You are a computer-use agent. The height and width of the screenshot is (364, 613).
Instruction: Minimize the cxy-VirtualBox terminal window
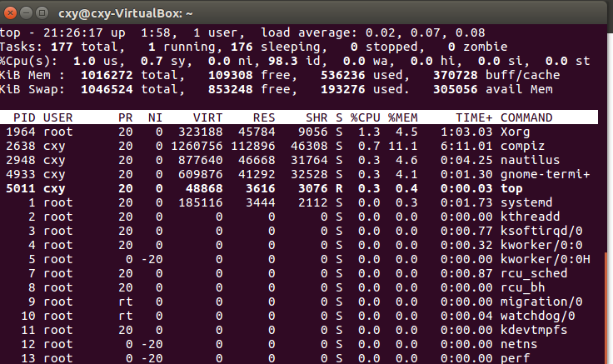coord(26,13)
